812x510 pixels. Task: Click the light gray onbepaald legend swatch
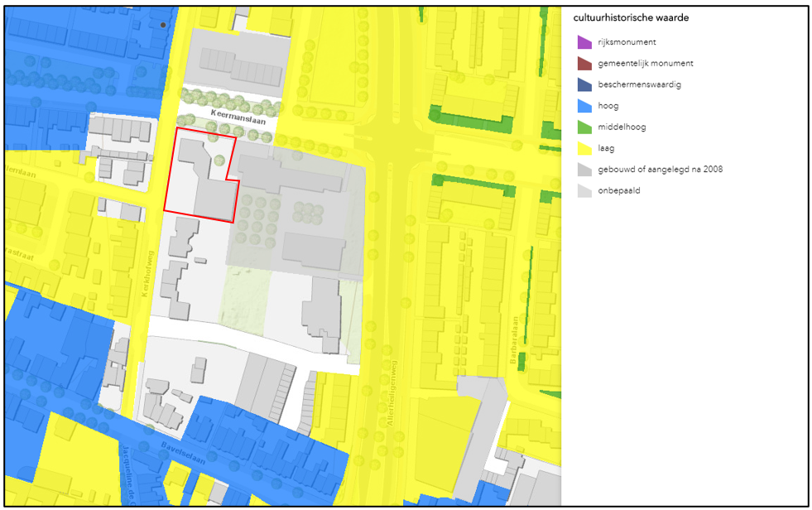(584, 190)
